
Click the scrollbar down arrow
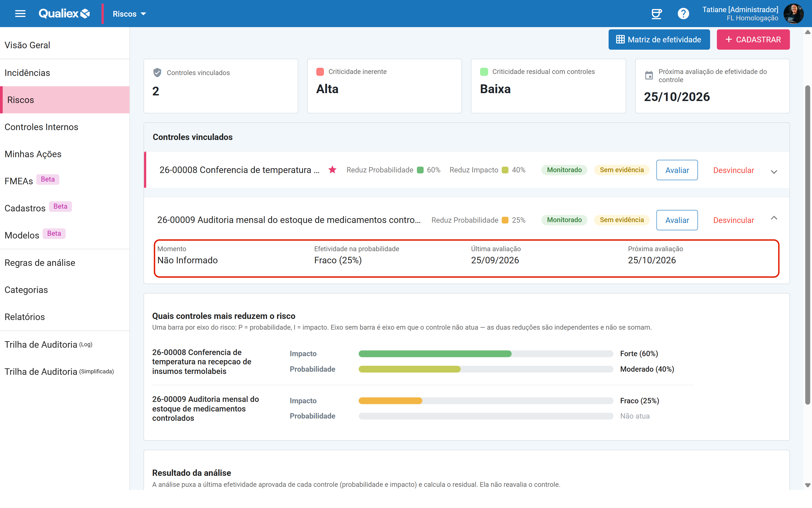click(808, 485)
